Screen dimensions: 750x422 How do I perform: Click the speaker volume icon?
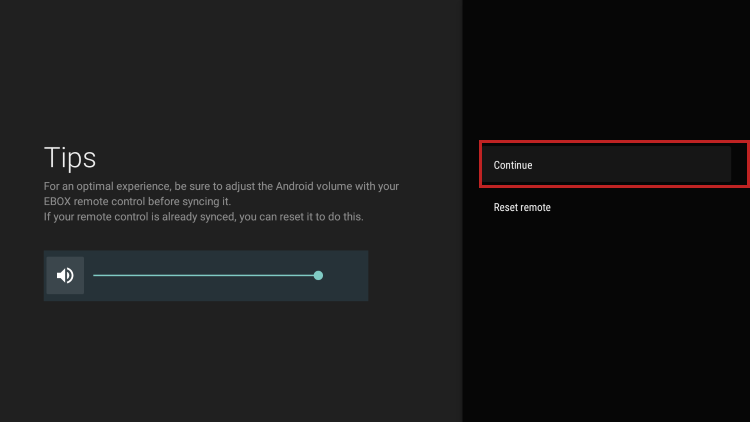65,276
